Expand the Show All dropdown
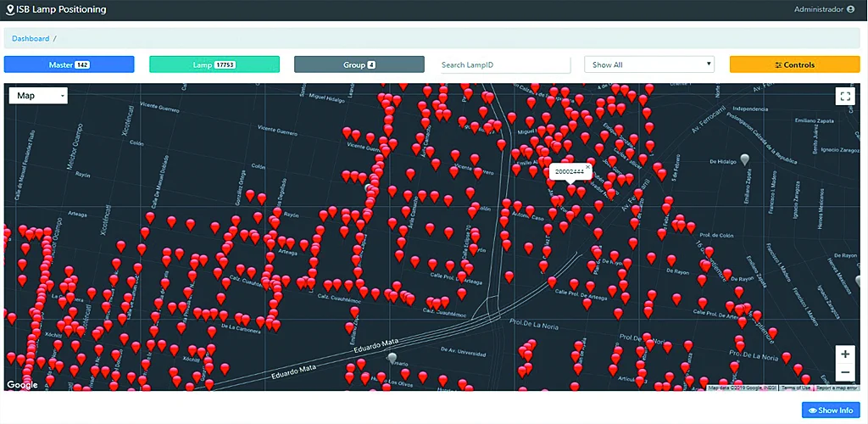This screenshot has width=868, height=424. click(649, 64)
